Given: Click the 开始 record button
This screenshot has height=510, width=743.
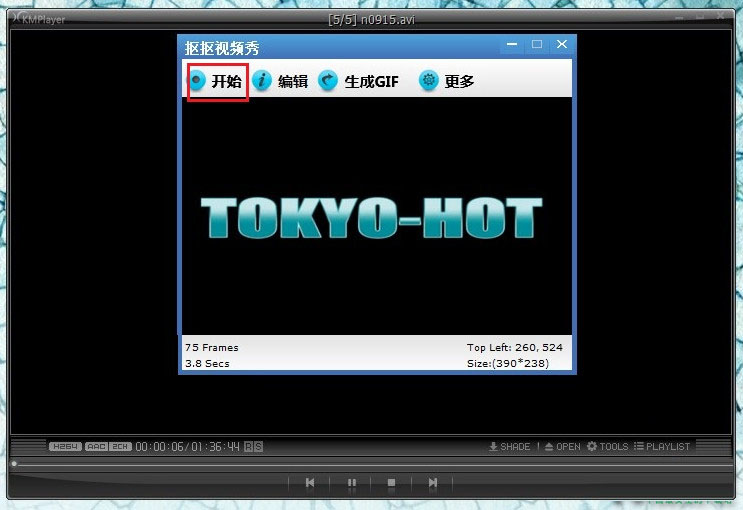Looking at the screenshot, I should 217,81.
